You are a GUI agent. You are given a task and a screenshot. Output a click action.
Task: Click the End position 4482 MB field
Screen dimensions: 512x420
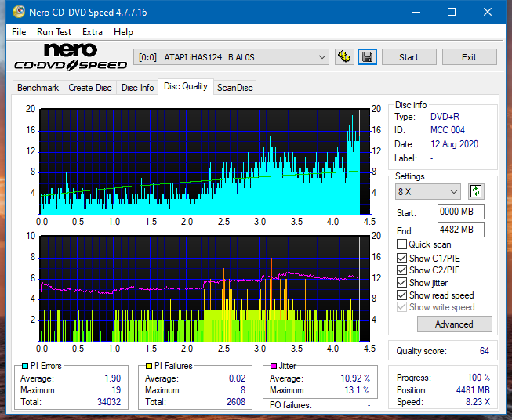[x=461, y=230]
